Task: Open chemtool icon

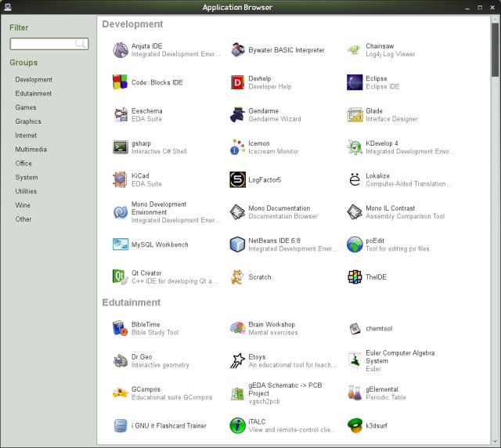Action: [x=355, y=328]
